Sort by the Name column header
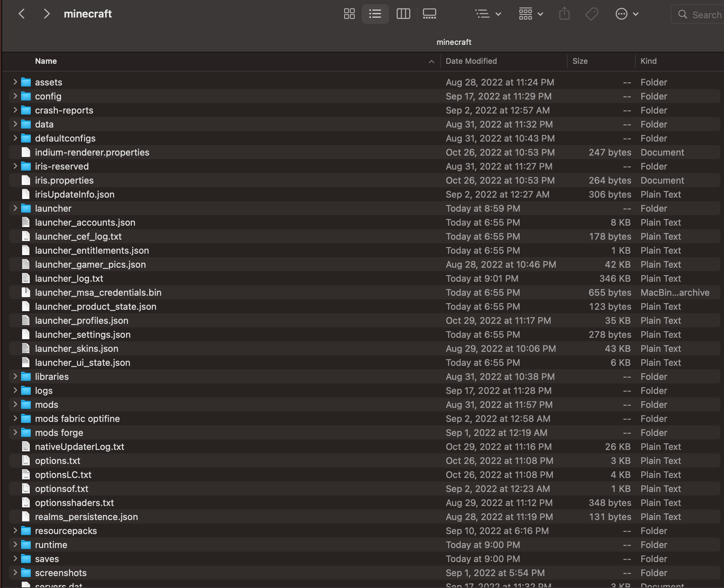 point(46,61)
